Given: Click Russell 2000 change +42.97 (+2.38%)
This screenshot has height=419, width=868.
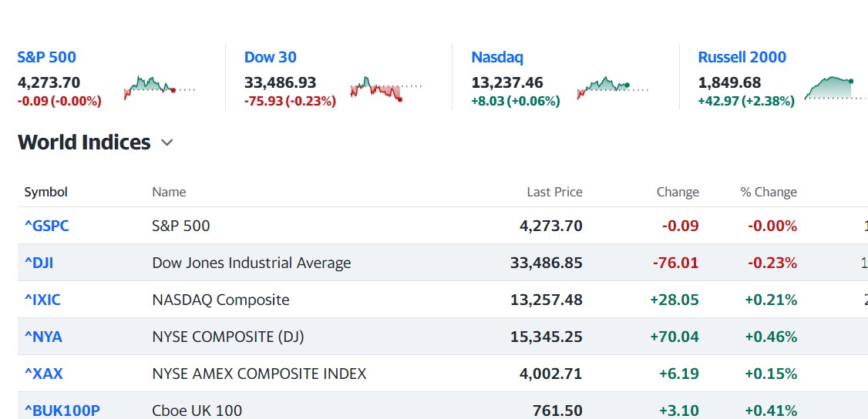Looking at the screenshot, I should 746,101.
